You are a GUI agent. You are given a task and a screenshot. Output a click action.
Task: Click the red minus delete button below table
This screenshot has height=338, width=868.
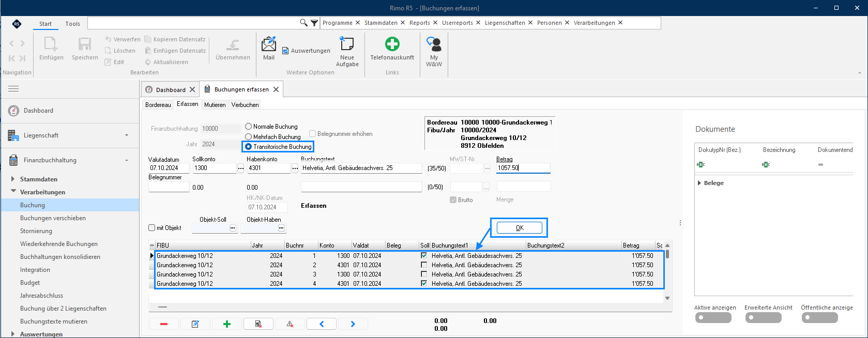[x=164, y=324]
